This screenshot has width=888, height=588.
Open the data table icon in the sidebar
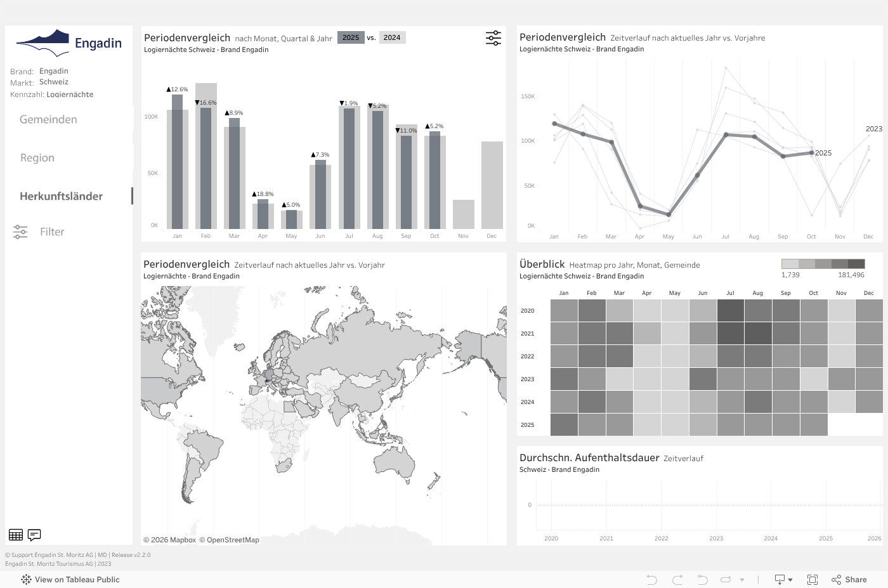point(16,535)
